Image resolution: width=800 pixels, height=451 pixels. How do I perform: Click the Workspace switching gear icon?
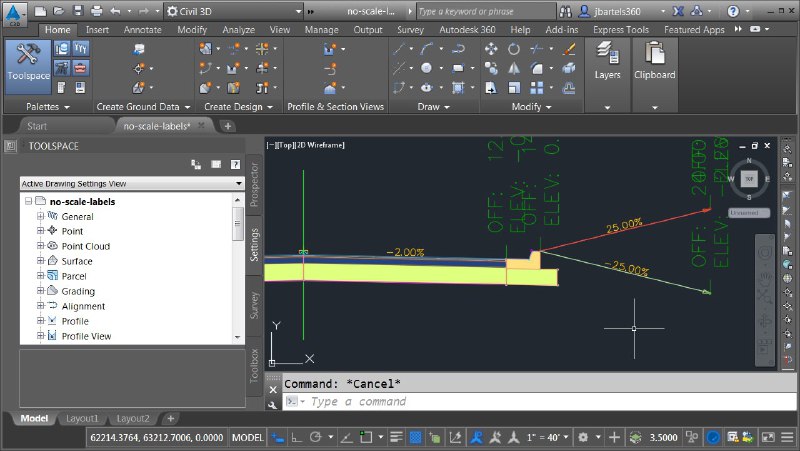[x=583, y=437]
